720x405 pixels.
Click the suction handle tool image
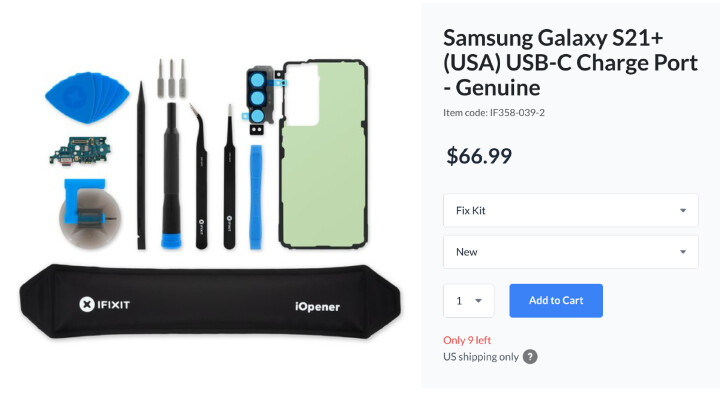pyautogui.click(x=90, y=214)
